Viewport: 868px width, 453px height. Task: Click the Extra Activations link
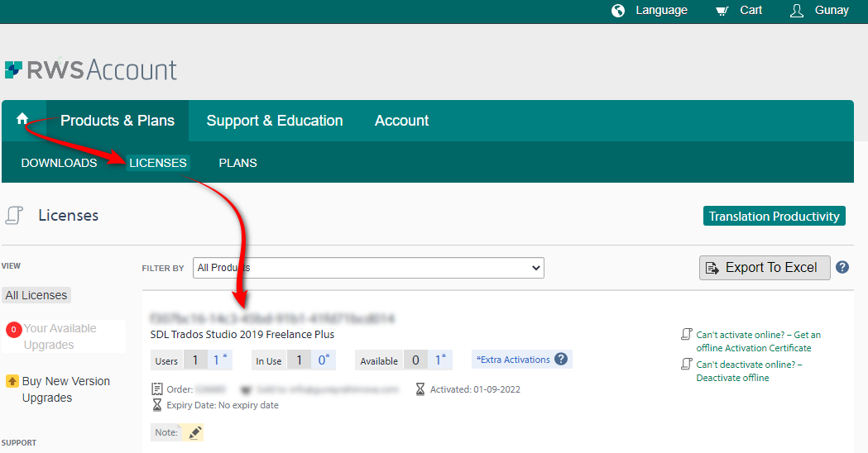513,360
